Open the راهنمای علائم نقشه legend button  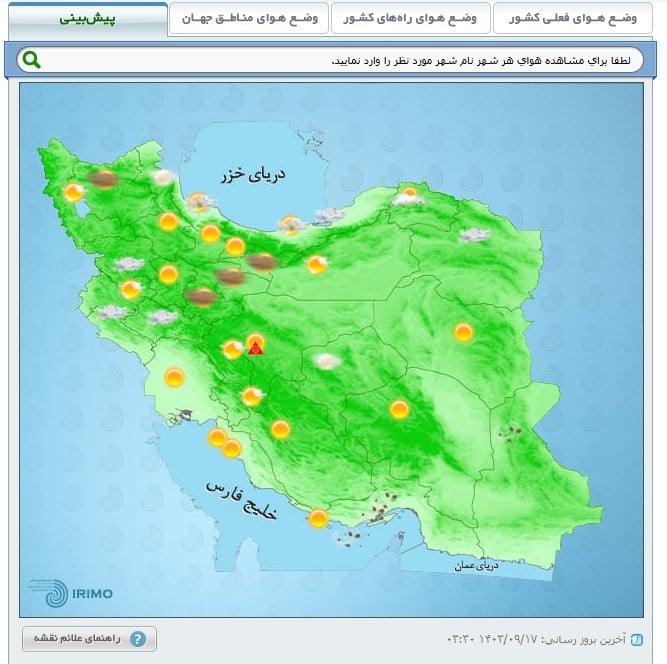tap(89, 639)
